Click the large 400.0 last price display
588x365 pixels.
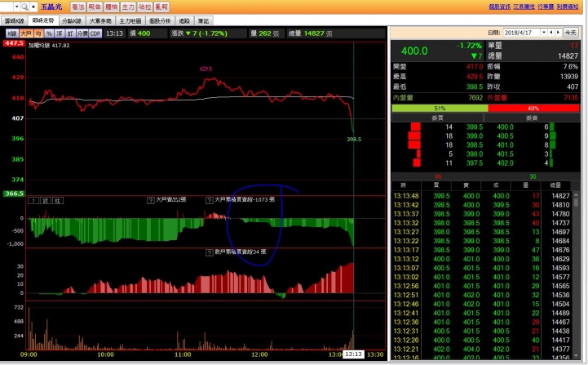tap(414, 51)
